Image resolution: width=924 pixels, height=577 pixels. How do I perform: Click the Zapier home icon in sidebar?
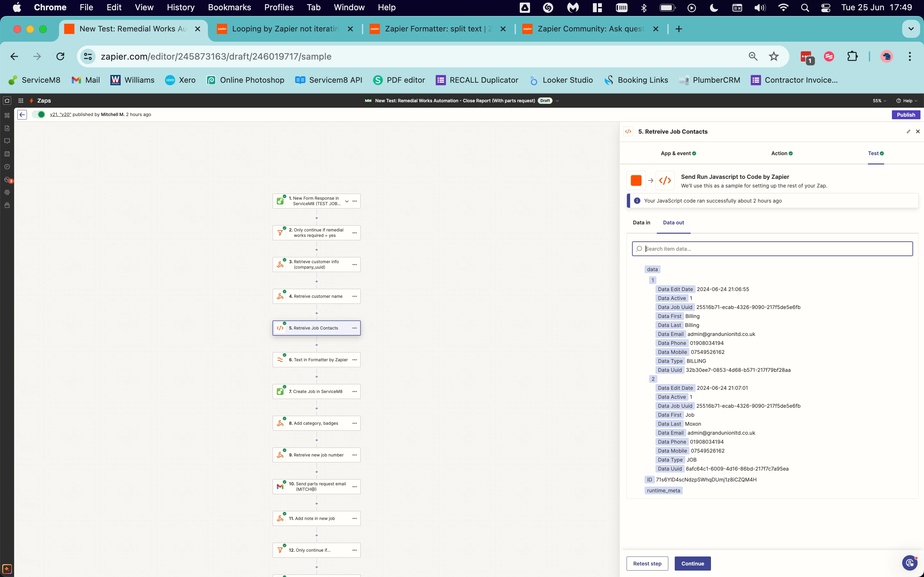(7, 101)
